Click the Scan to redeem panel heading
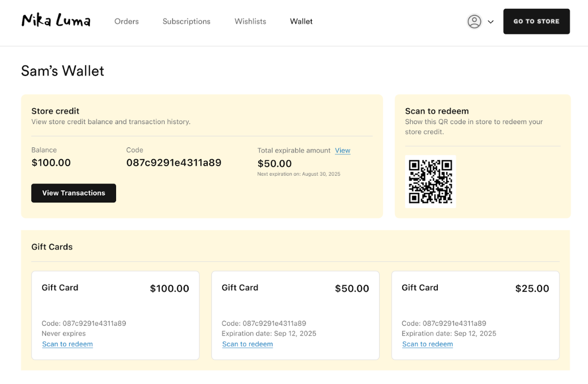 (x=437, y=111)
